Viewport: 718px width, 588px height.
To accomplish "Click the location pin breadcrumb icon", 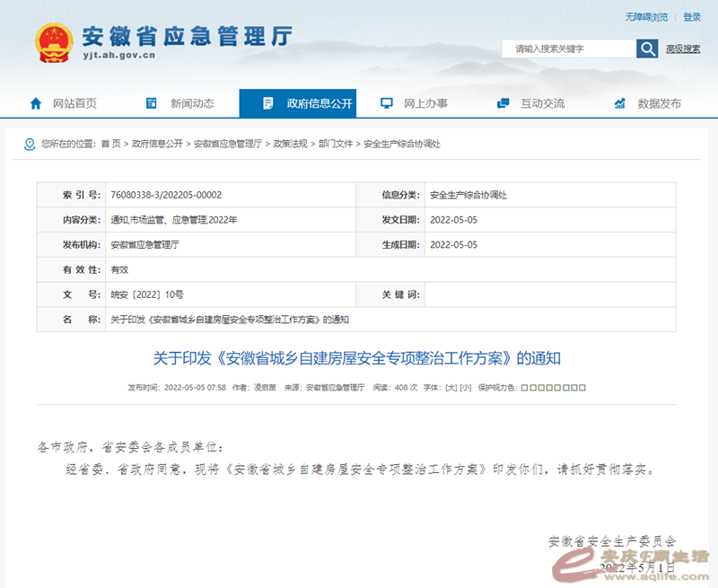I will pos(30,144).
